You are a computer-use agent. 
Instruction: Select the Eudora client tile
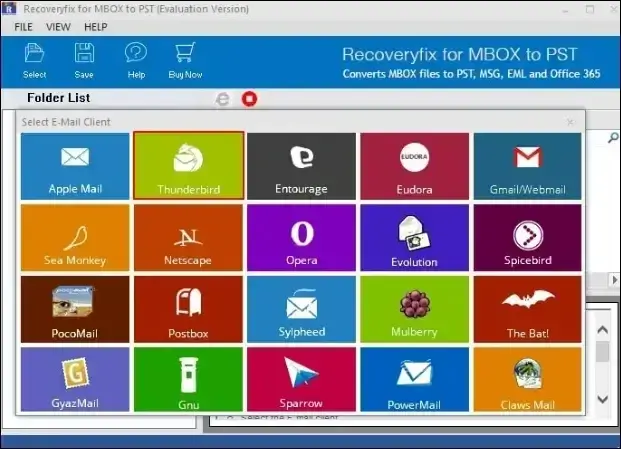point(415,166)
